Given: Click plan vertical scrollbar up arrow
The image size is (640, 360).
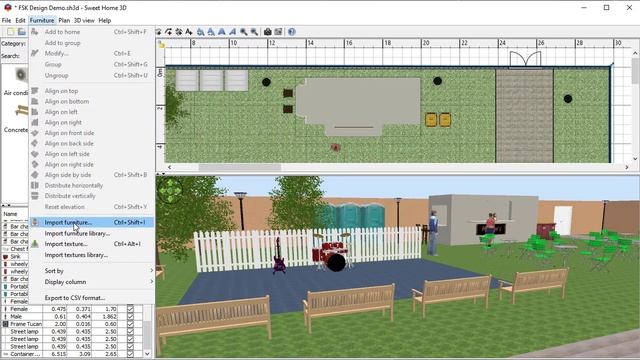Looking at the screenshot, I should point(635,53).
